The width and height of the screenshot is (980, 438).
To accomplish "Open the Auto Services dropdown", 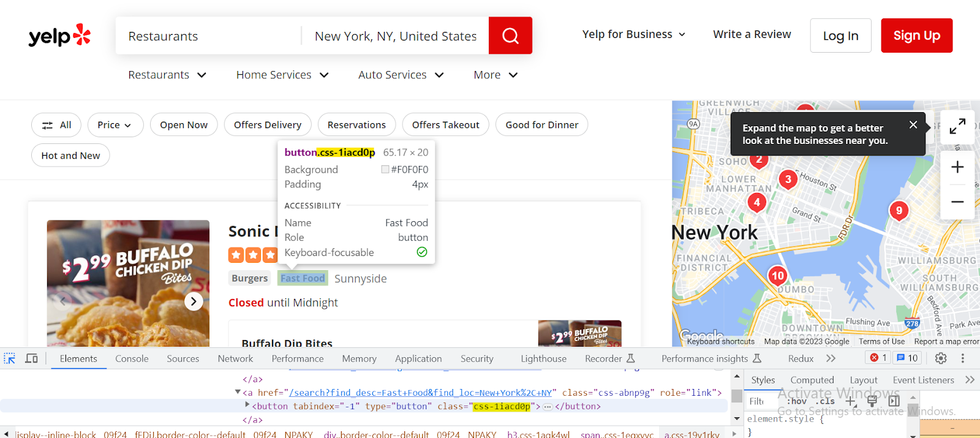I will 401,75.
